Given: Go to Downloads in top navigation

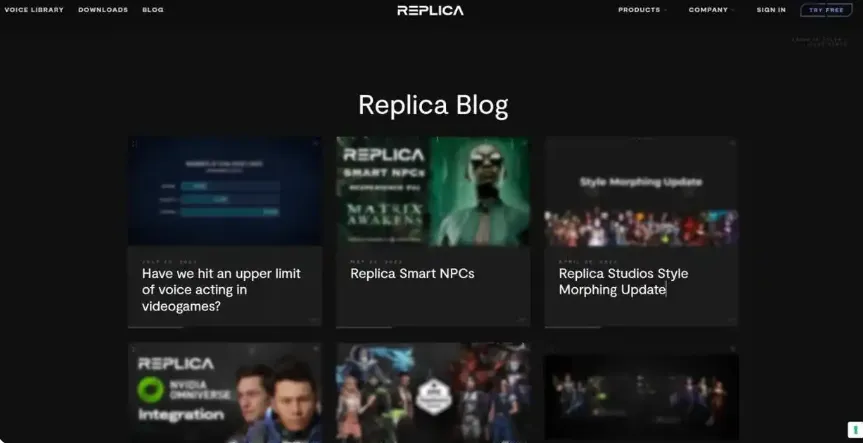Looking at the screenshot, I should 103,10.
